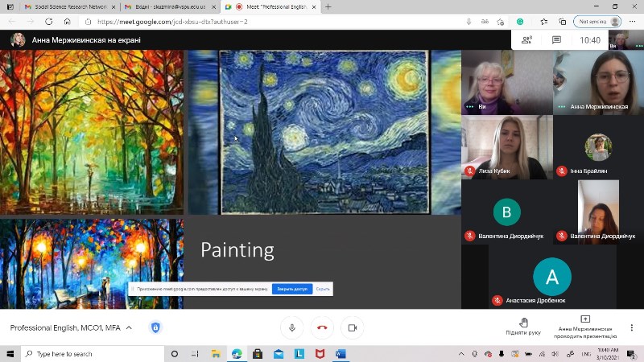Click the blue stop sharing access button
The image size is (644, 362).
coord(292,289)
